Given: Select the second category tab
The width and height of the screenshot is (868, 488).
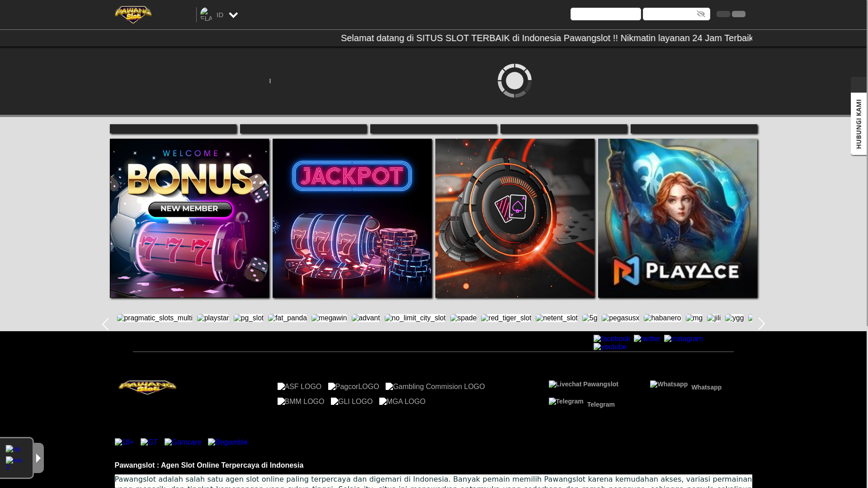Looking at the screenshot, I should click(x=303, y=129).
